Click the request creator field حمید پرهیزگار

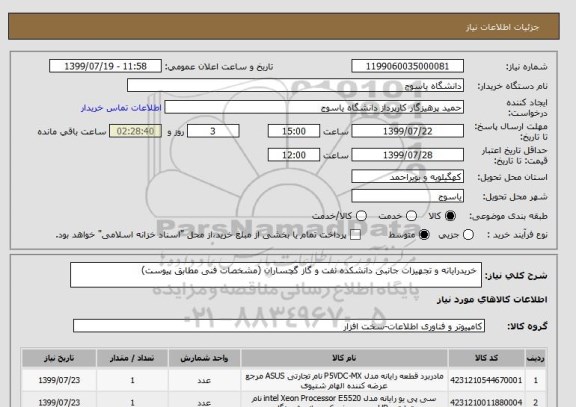[x=314, y=108]
